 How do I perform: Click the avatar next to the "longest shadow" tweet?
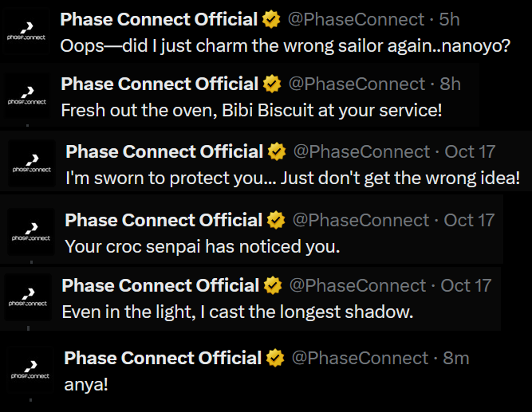coord(27,299)
